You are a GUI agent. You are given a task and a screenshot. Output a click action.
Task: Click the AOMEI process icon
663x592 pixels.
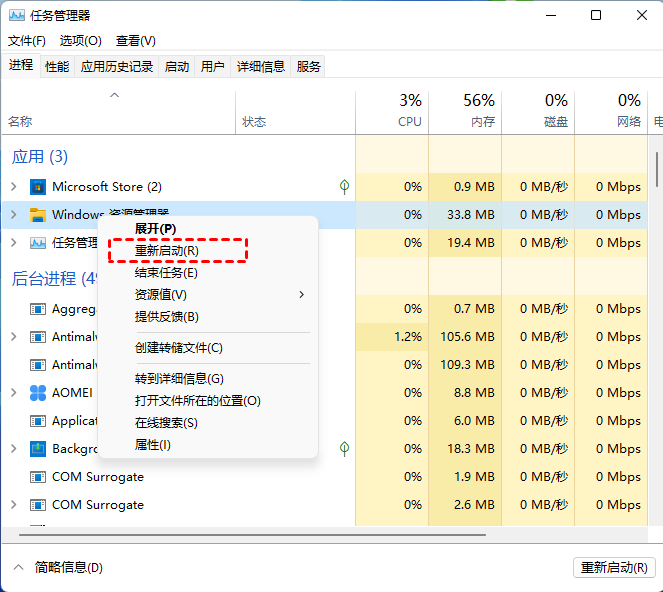[x=38, y=393]
